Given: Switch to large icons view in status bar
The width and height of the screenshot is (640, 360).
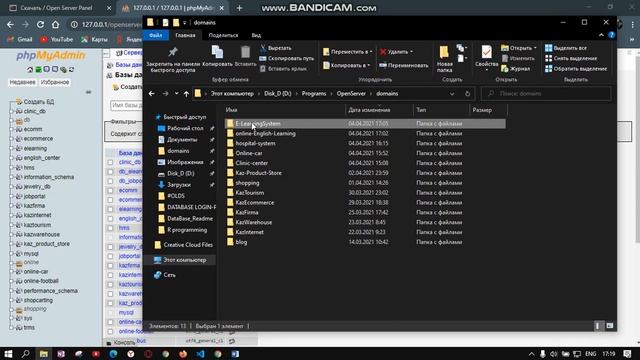Looking at the screenshot, I should coord(610,326).
